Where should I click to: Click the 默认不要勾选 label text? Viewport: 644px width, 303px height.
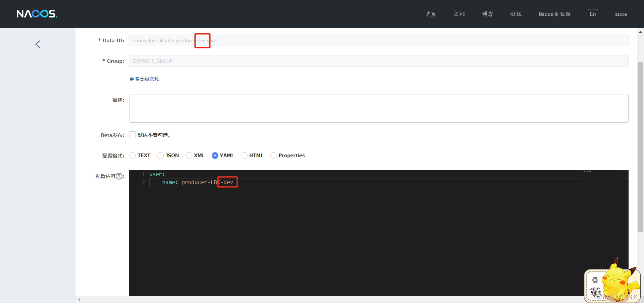(x=154, y=135)
